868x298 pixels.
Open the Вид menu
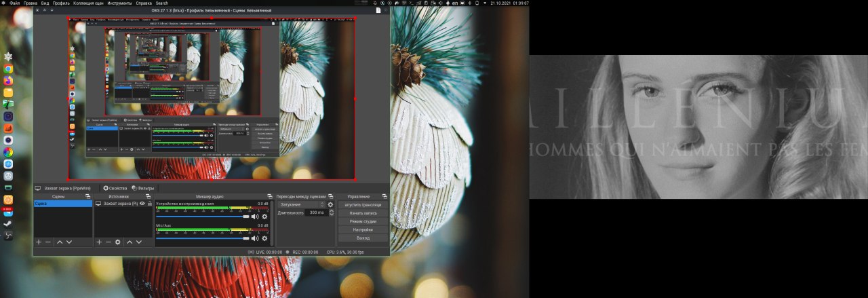(45, 3)
